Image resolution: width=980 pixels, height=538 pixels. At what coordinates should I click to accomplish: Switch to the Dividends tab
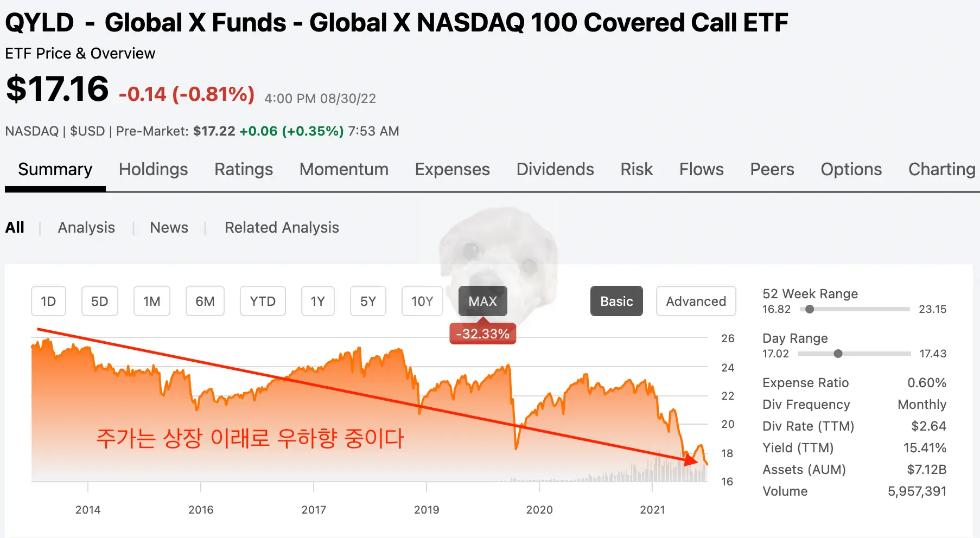[555, 169]
